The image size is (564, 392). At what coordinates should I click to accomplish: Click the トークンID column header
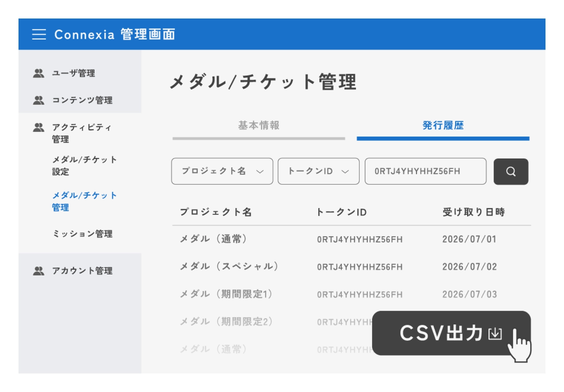click(342, 212)
